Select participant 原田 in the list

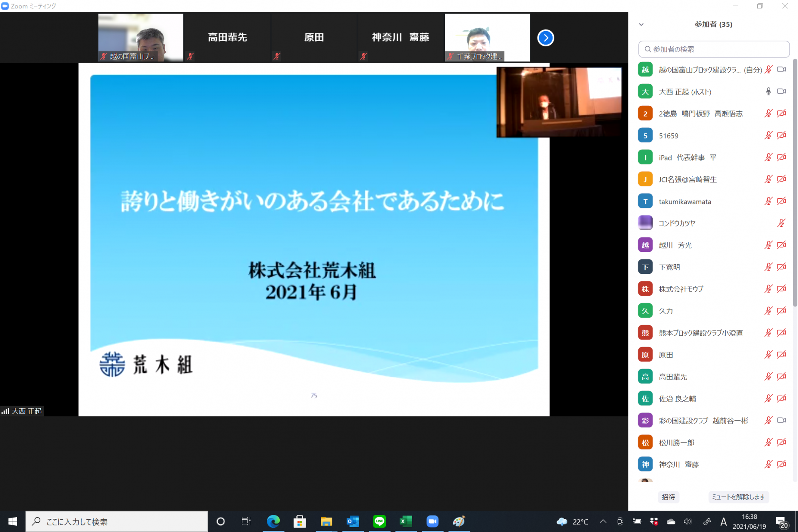(x=666, y=355)
